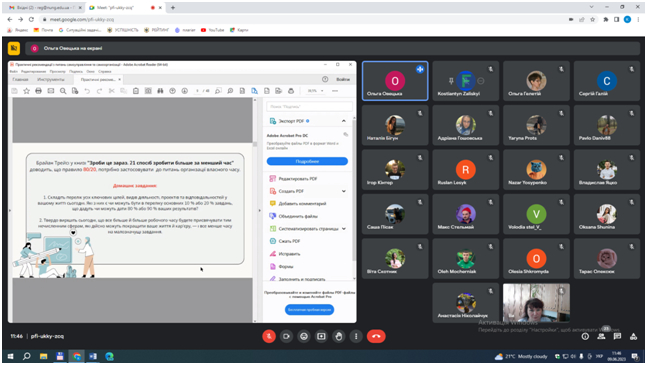The width and height of the screenshot is (647, 365).
Task: Click the blue Подробнее button
Action: click(x=307, y=161)
